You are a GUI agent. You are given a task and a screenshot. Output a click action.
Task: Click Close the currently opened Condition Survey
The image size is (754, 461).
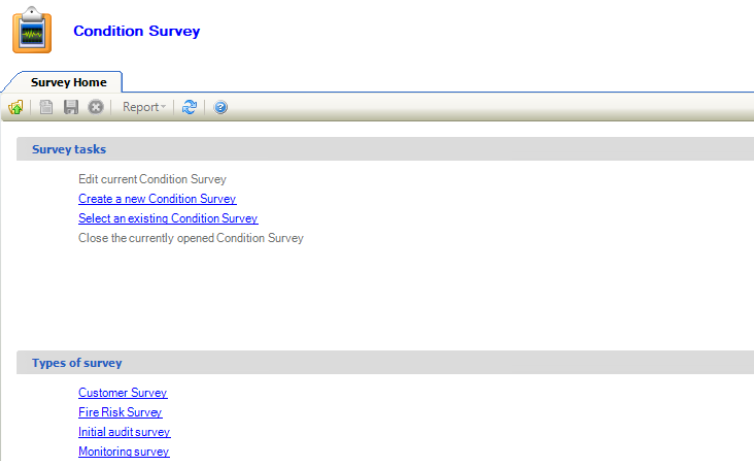click(191, 238)
